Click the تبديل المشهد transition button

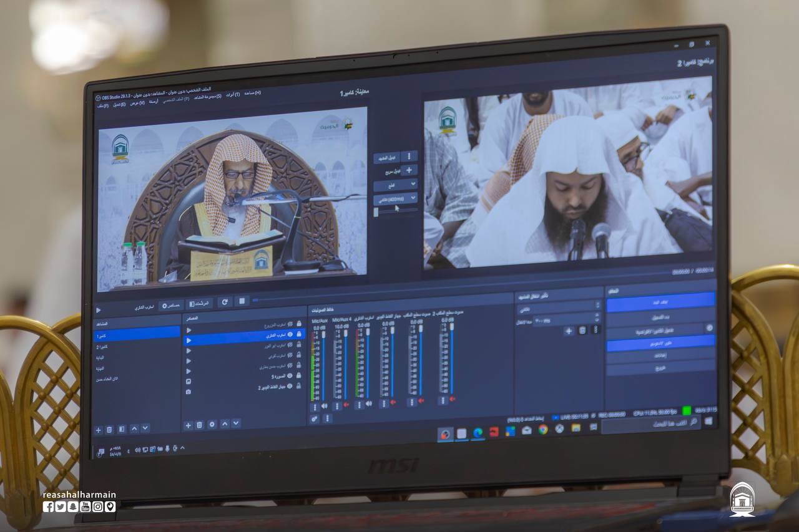386,158
